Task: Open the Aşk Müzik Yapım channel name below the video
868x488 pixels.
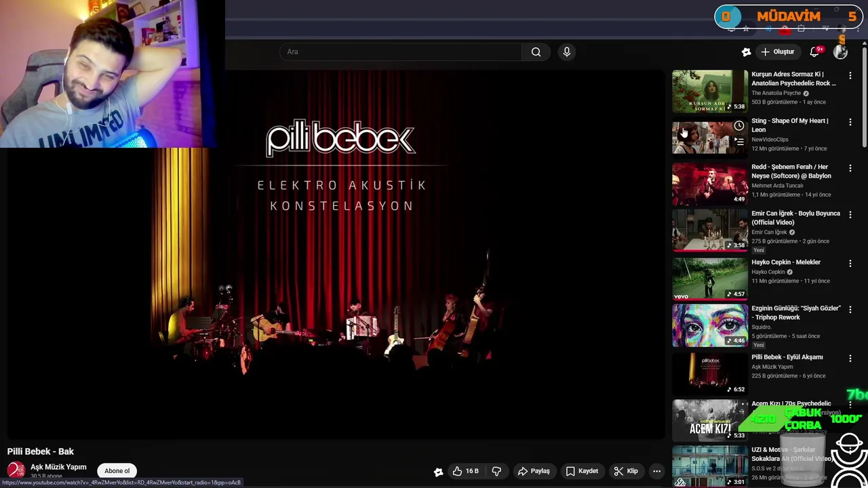Action: [58, 467]
